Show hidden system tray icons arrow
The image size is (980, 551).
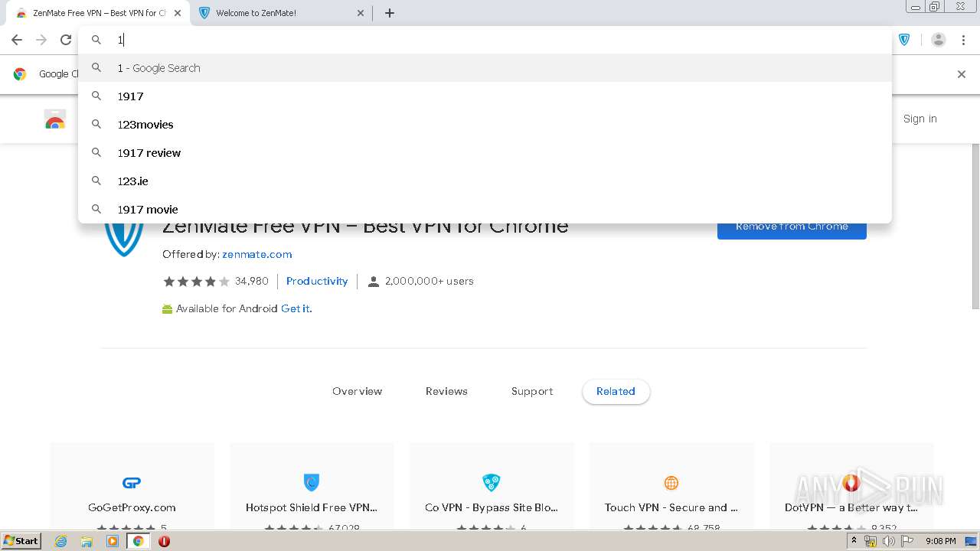tap(854, 541)
